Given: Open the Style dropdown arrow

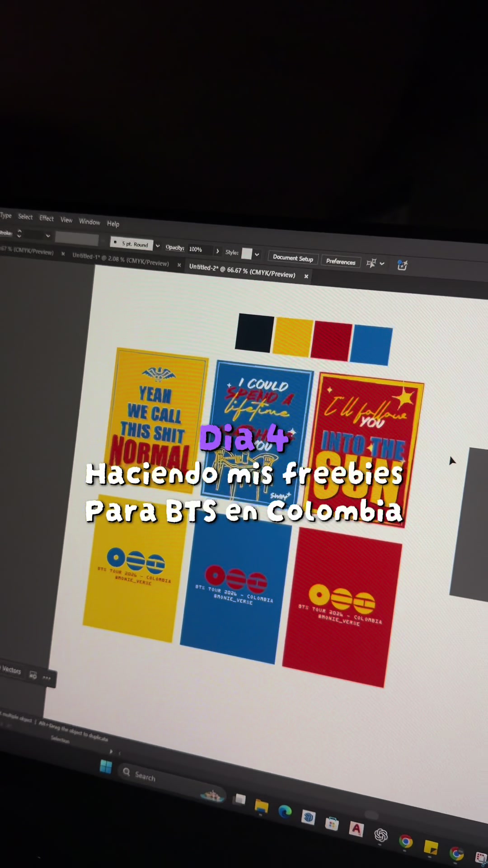Looking at the screenshot, I should coord(257,255).
